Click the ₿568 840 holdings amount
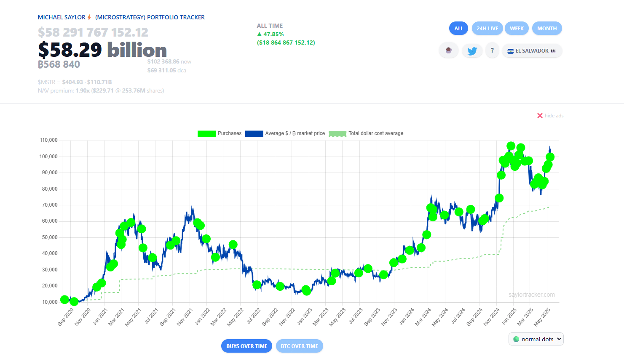This screenshot has width=624, height=364. pyautogui.click(x=59, y=64)
